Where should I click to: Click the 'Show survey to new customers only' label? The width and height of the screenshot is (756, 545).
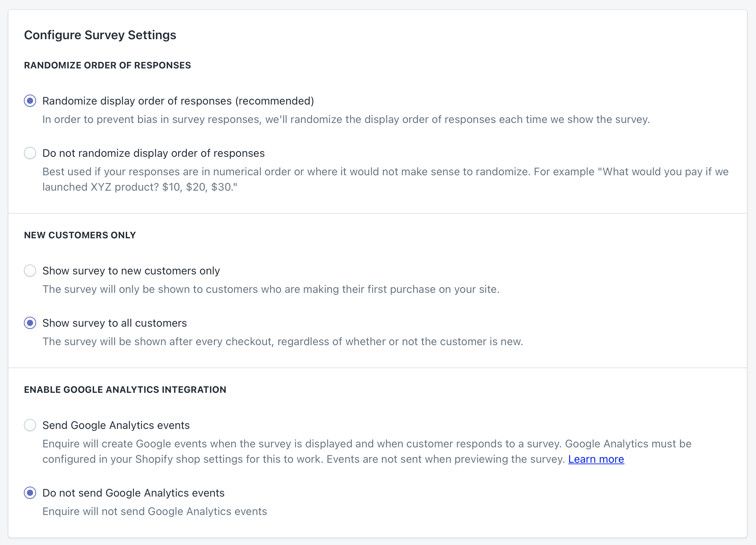point(131,271)
